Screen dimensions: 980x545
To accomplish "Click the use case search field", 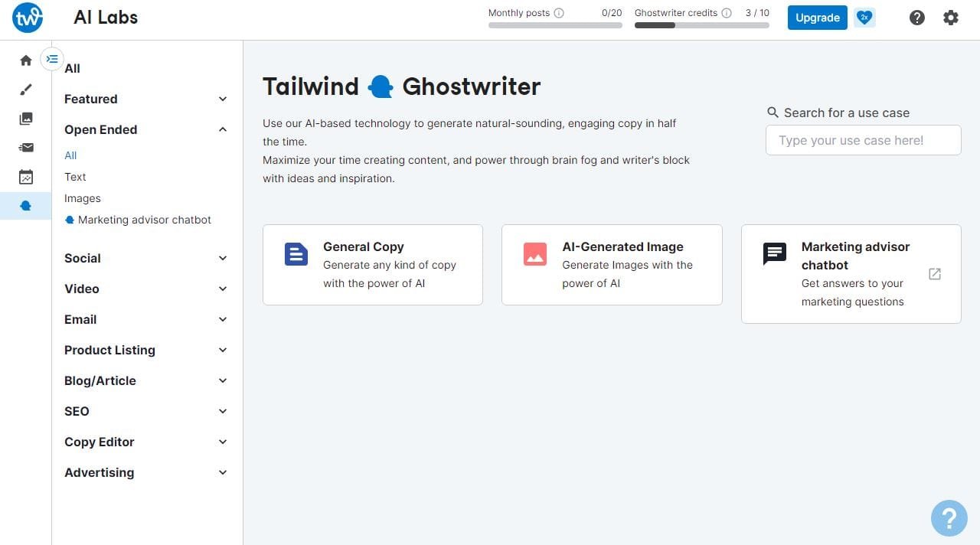I will click(x=863, y=140).
